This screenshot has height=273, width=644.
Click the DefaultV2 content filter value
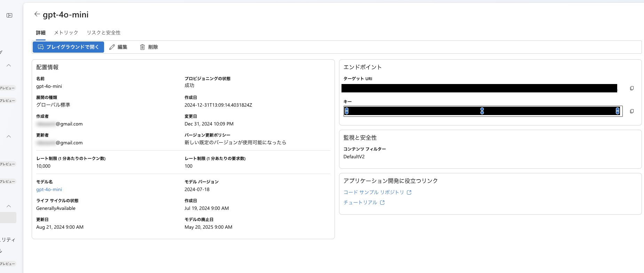tap(354, 157)
